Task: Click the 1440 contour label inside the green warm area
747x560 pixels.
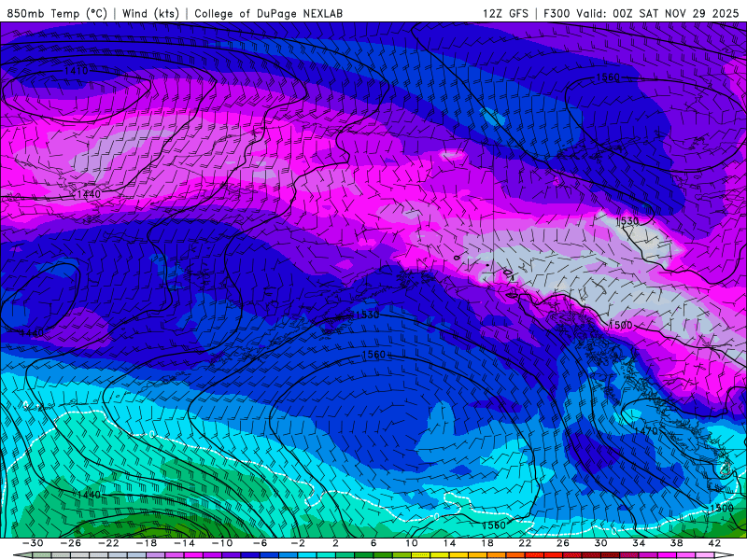Action: tap(89, 495)
